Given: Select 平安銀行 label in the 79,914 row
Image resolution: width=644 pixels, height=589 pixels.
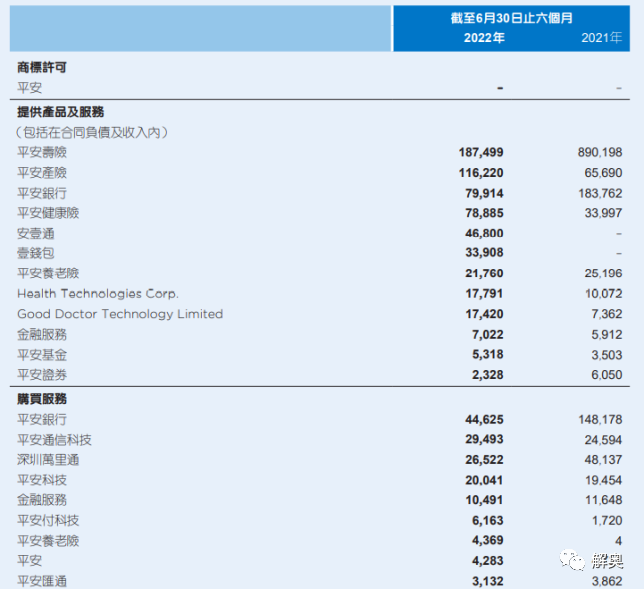Looking at the screenshot, I should [x=42, y=193].
